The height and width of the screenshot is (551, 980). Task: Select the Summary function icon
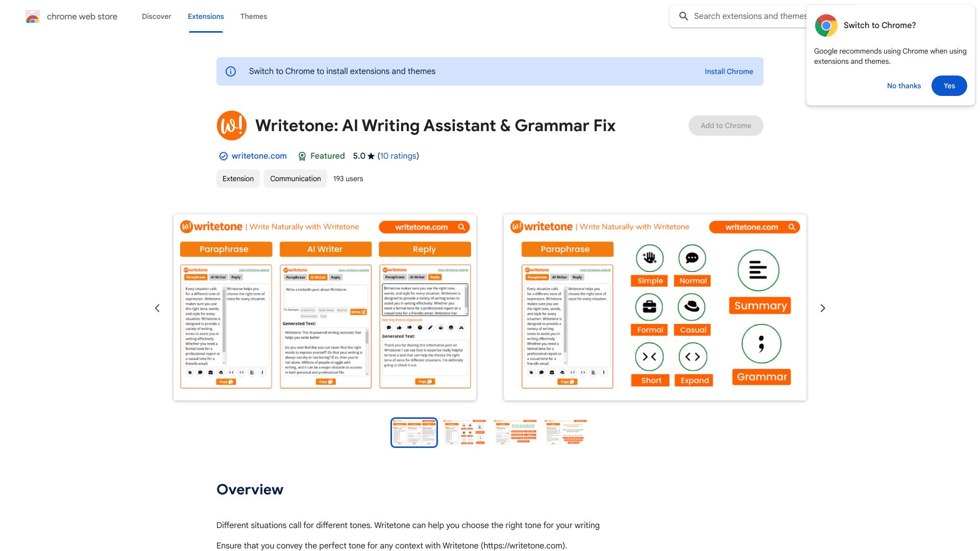click(759, 270)
